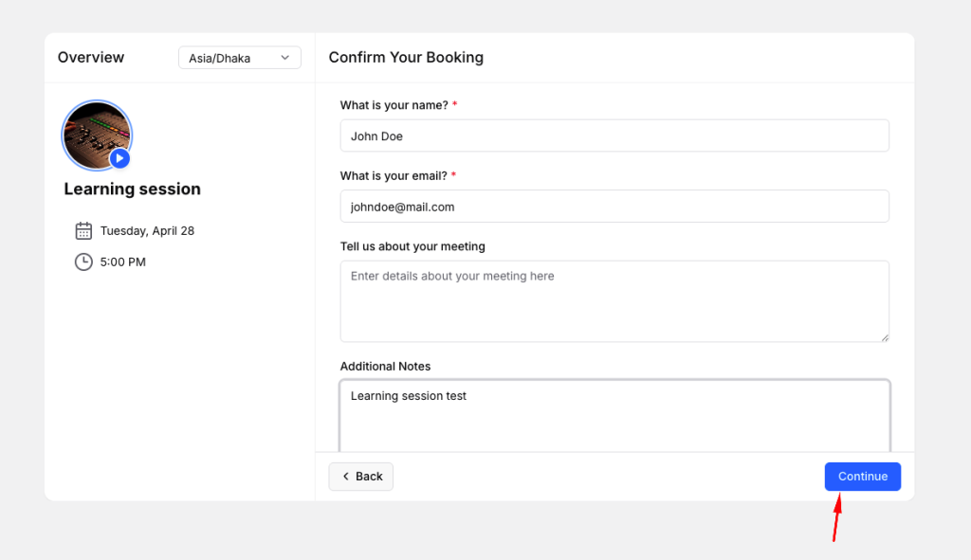Click the 'Overview' panel heading
The height and width of the screenshot is (560, 971).
pos(91,58)
